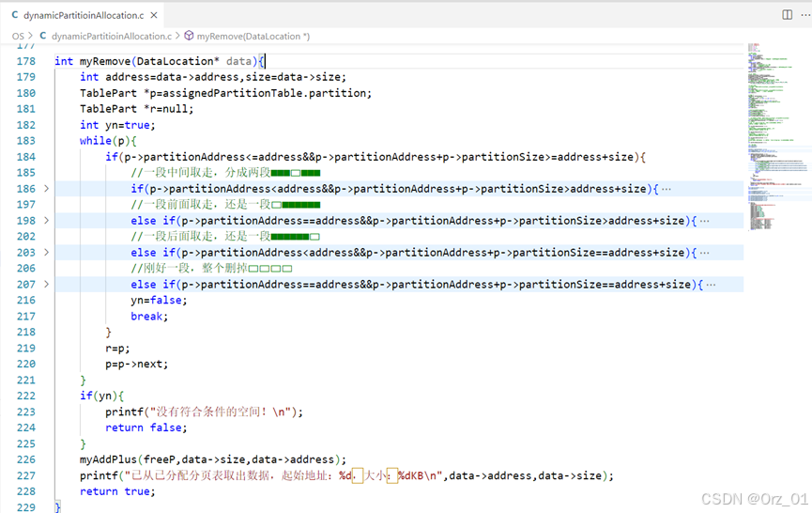
Task: Split the editor with the split icon
Action: [788, 14]
